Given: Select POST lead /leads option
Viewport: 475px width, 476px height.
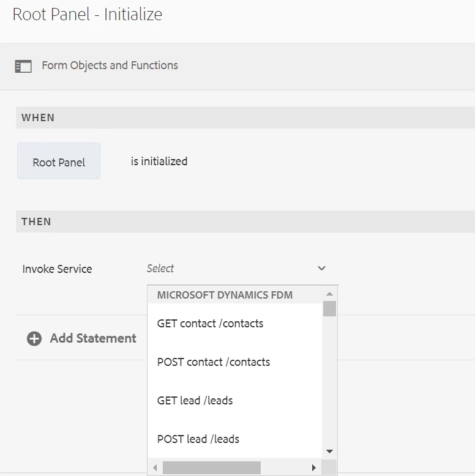Looking at the screenshot, I should (198, 439).
